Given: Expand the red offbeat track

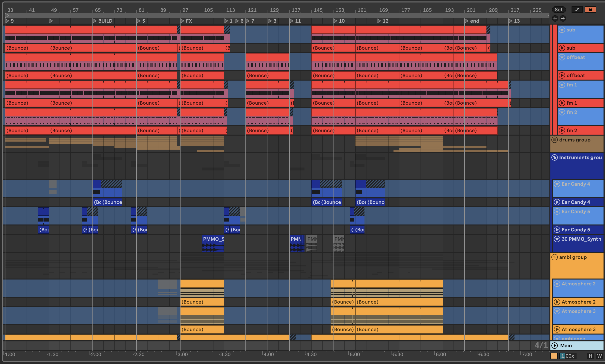Looking at the screenshot, I should [x=562, y=76].
